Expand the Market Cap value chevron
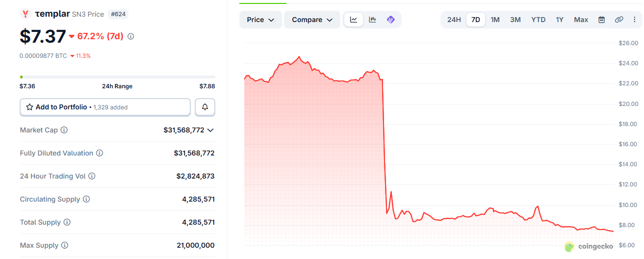The image size is (644, 259). pos(210,130)
